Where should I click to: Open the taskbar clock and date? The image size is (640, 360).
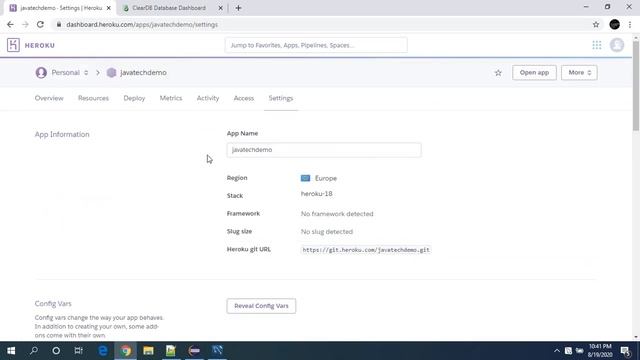[600, 351]
